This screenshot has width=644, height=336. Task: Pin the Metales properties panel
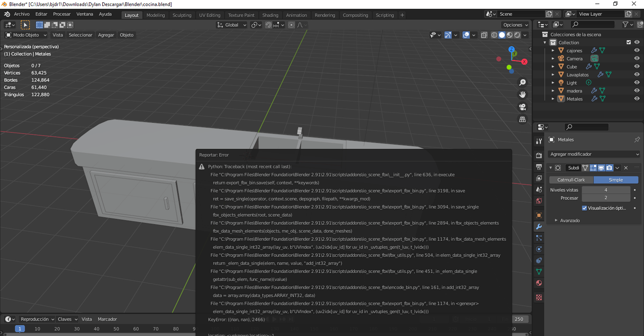637,140
